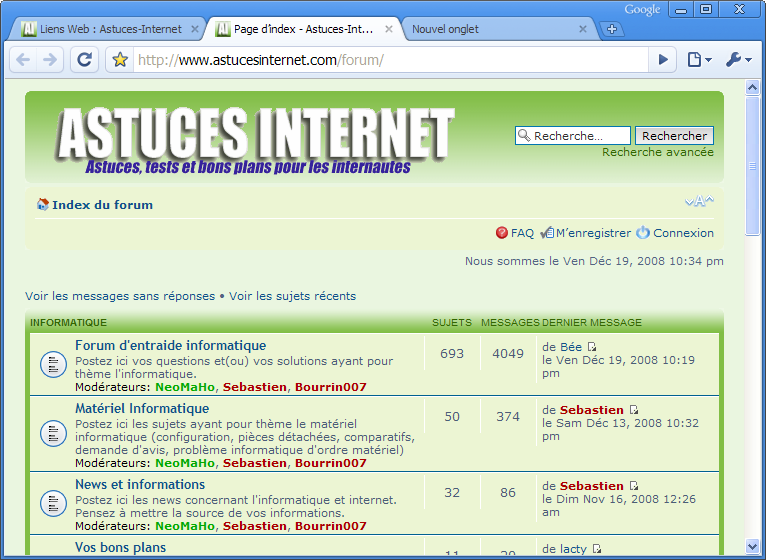This screenshot has width=766, height=560.
Task: Open M'enregistrer registration link
Action: (x=593, y=233)
